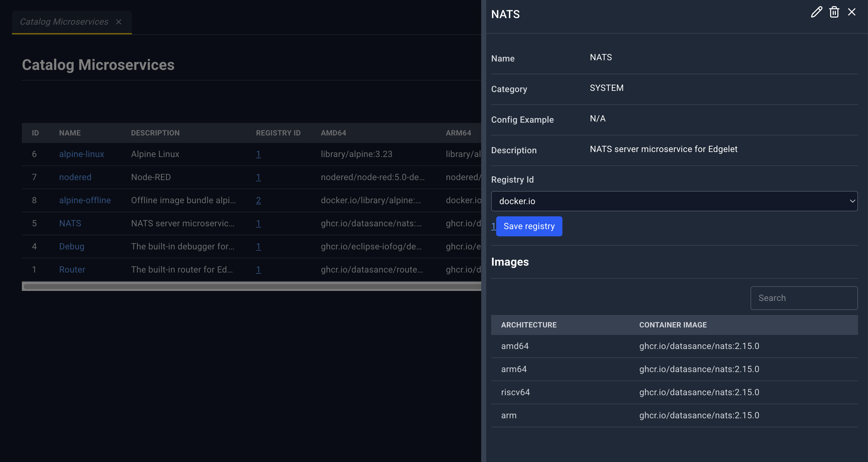Click the Catalog Microservices page heading
The width and height of the screenshot is (868, 462).
[98, 65]
